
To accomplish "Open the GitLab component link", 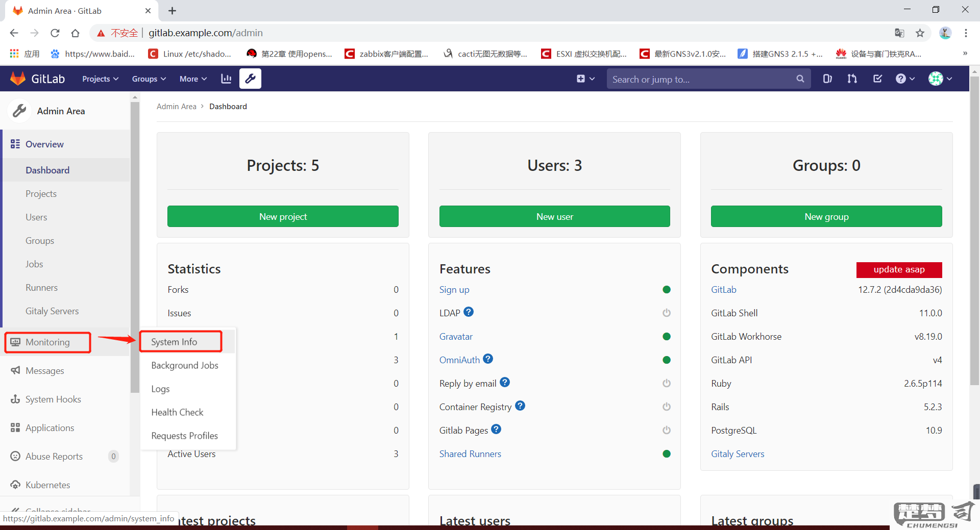I will 724,290.
